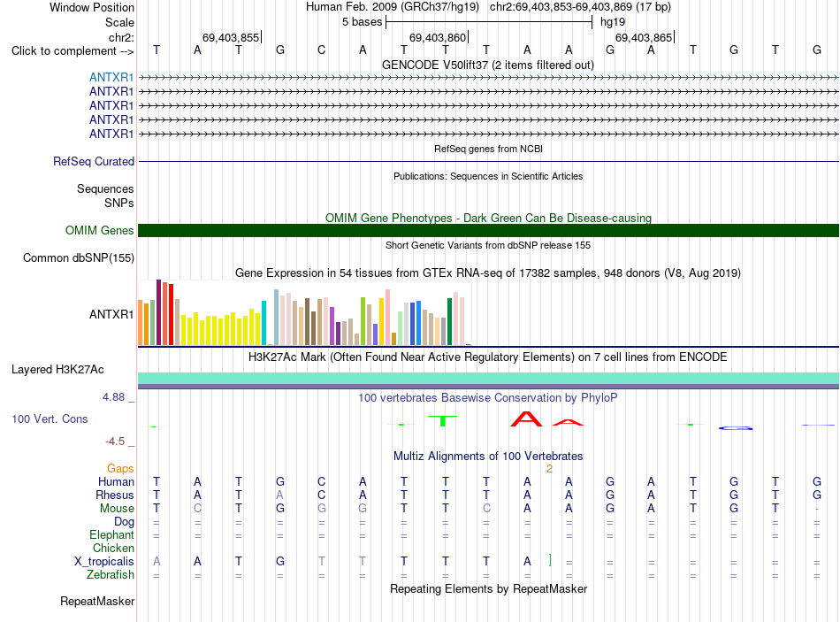Viewport: 840px width, 622px height.
Task: Open the RefSeq Curated track settings
Action: pyautogui.click(x=93, y=161)
